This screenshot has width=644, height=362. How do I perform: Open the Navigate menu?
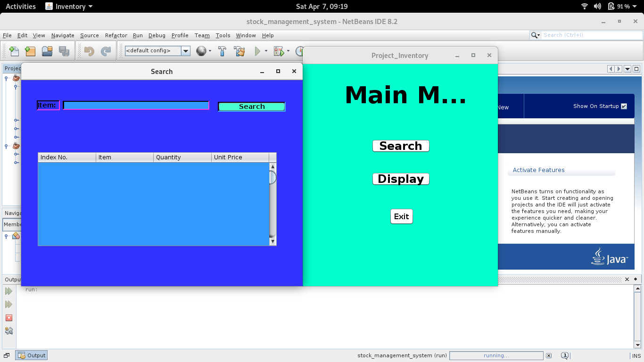click(x=63, y=35)
